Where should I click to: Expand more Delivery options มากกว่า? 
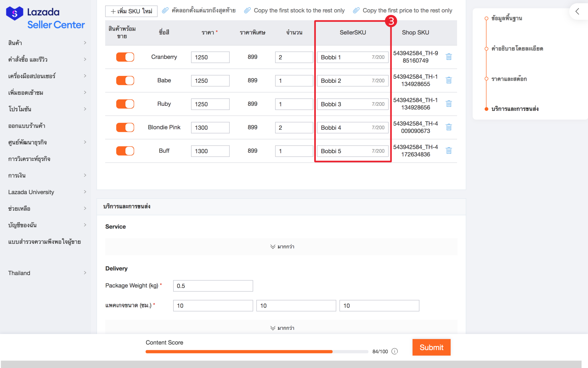[x=282, y=327]
